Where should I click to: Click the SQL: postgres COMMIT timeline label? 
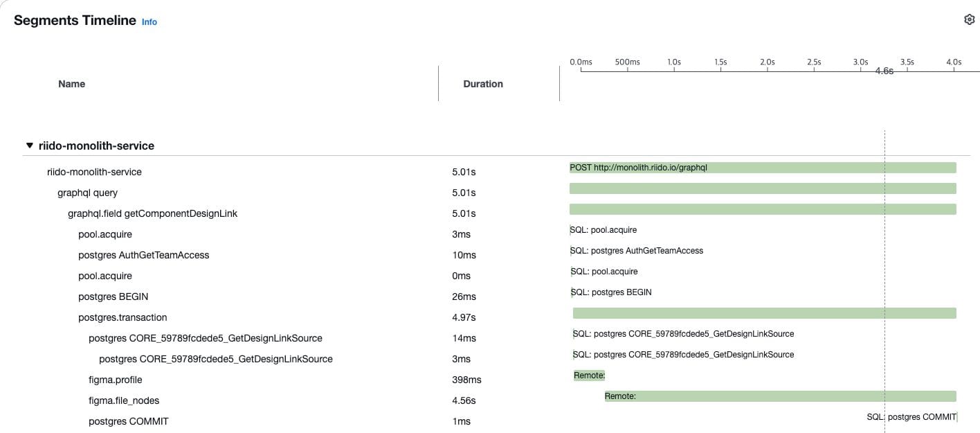pos(911,417)
